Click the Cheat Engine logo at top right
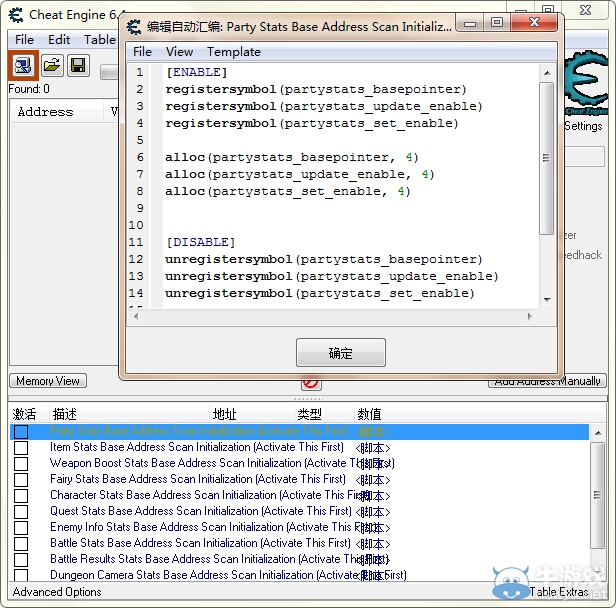The image size is (616, 608). coord(585,83)
